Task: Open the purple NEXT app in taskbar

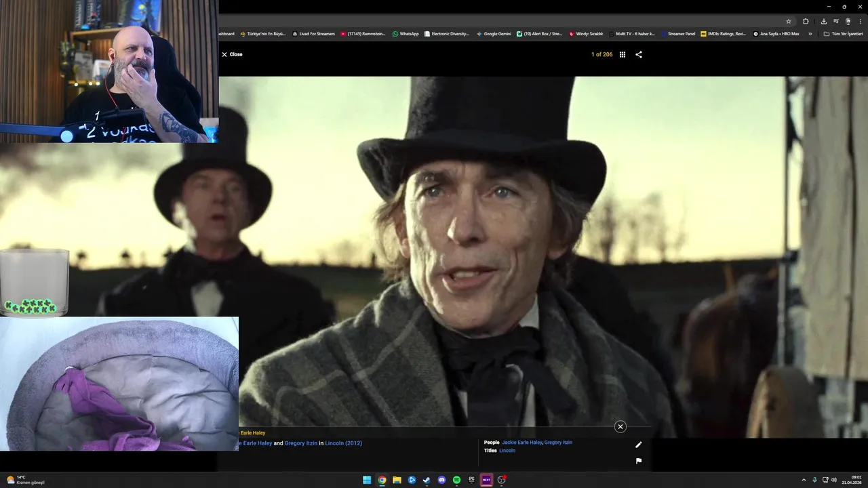Action: [x=486, y=480]
